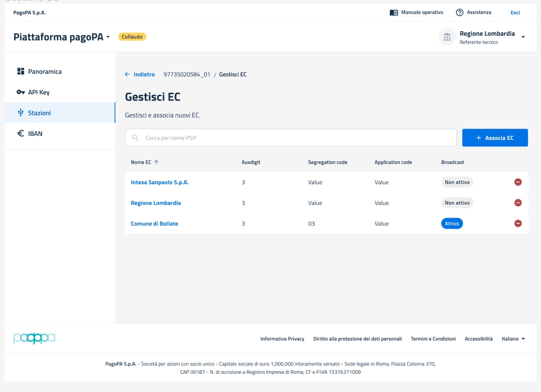Click the Panoramica dashboard icon
Viewport: 541px width, 392px height.
(21, 71)
